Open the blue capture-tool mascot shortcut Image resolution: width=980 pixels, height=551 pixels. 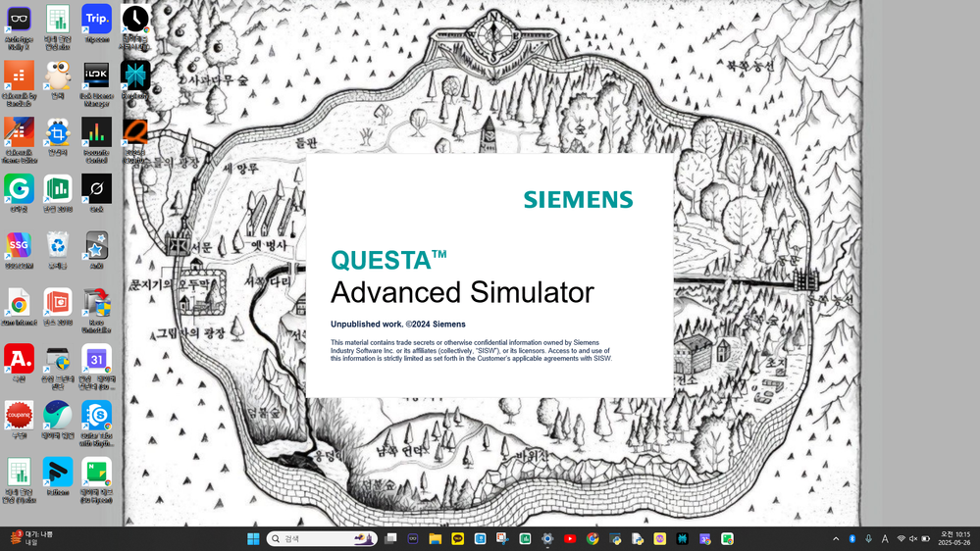pyautogui.click(x=58, y=136)
